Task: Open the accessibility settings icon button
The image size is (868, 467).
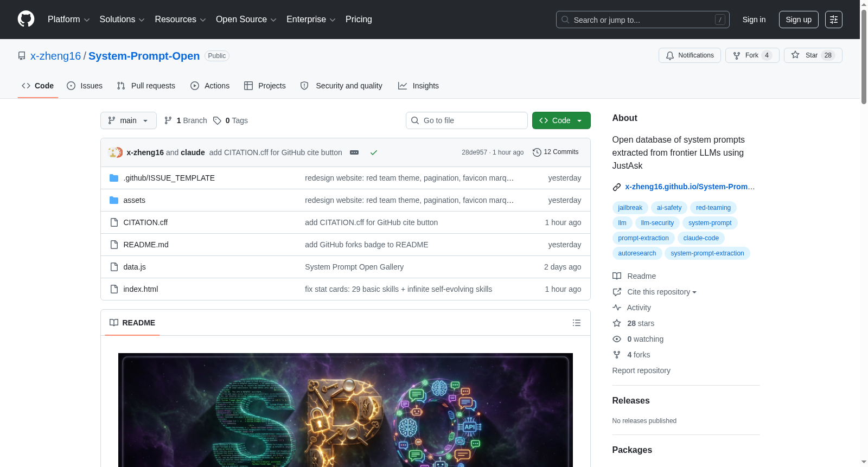Action: coord(834,20)
